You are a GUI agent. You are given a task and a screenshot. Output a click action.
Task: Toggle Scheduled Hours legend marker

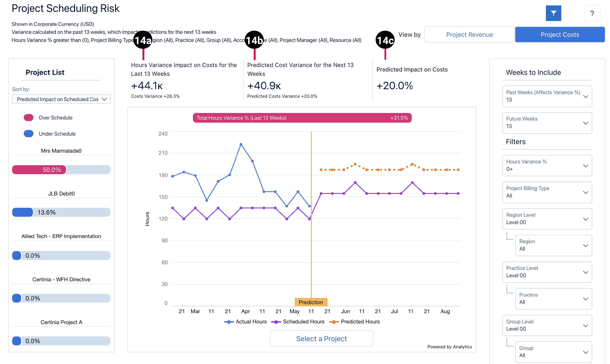click(x=276, y=322)
